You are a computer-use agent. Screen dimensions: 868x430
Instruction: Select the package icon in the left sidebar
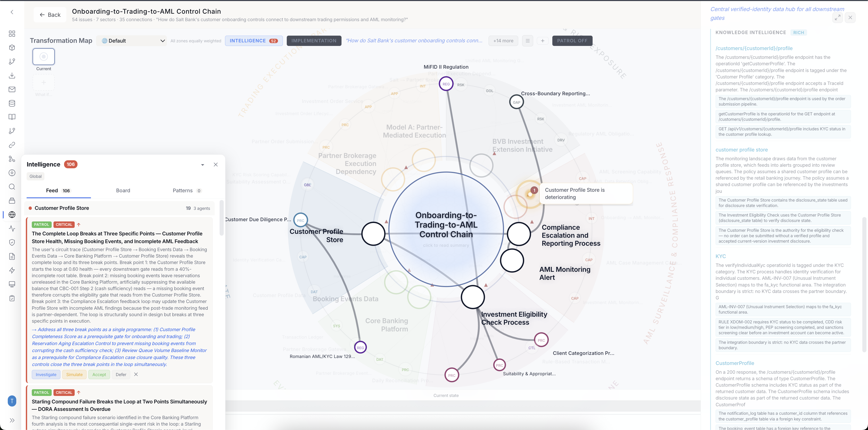point(12,47)
